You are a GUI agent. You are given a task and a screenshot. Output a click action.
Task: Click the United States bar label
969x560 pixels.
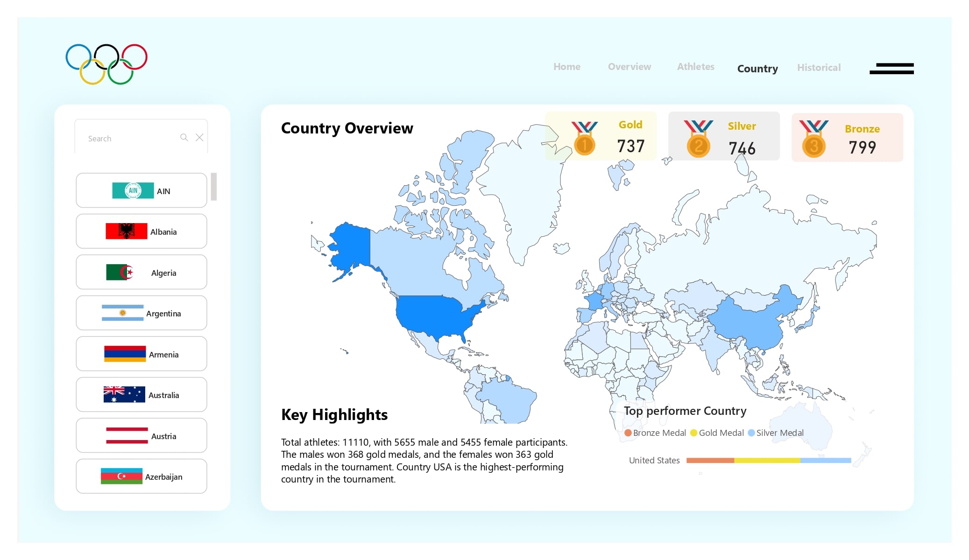(654, 461)
